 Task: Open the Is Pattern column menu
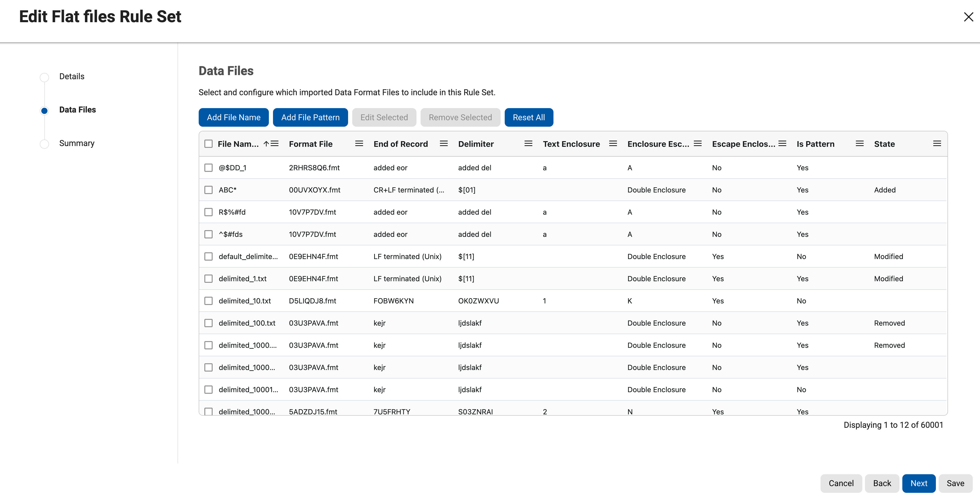coord(859,143)
